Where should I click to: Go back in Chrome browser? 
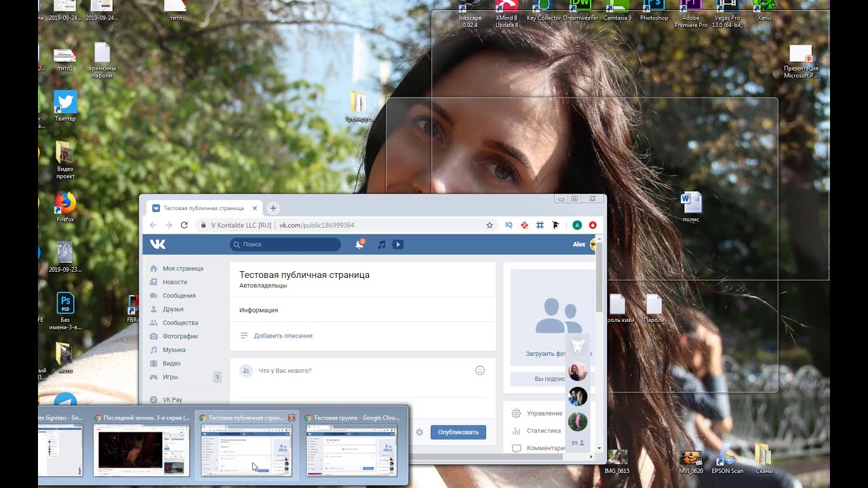153,225
